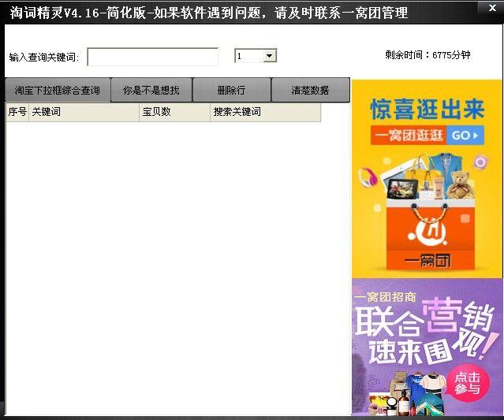The image size is (504, 420).
Task: Select the 序号 column header
Action: [17, 113]
